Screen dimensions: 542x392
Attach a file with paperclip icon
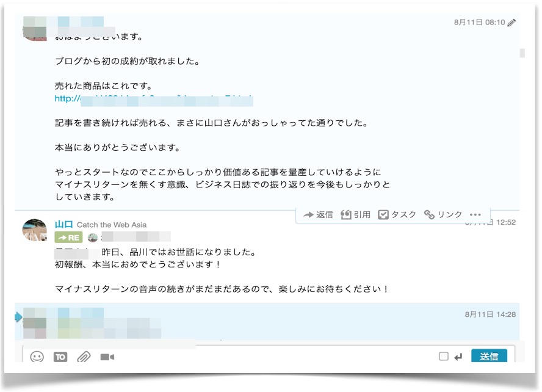[x=84, y=357]
